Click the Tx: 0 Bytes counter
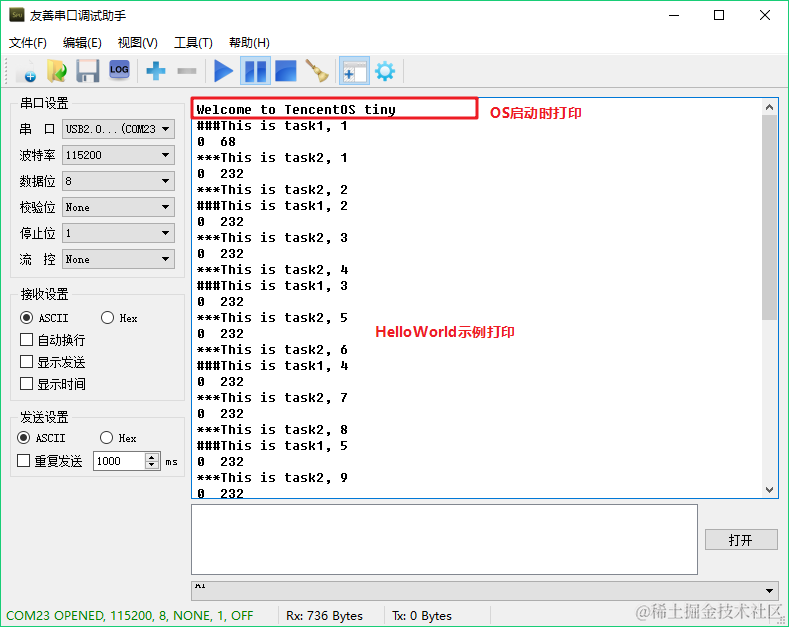This screenshot has height=627, width=789. click(x=422, y=615)
